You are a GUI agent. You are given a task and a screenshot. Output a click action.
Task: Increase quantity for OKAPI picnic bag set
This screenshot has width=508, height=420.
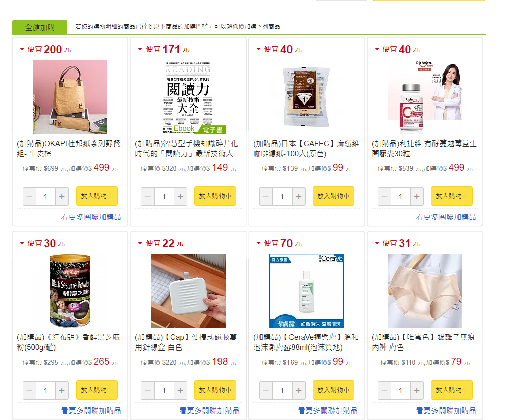62,196
